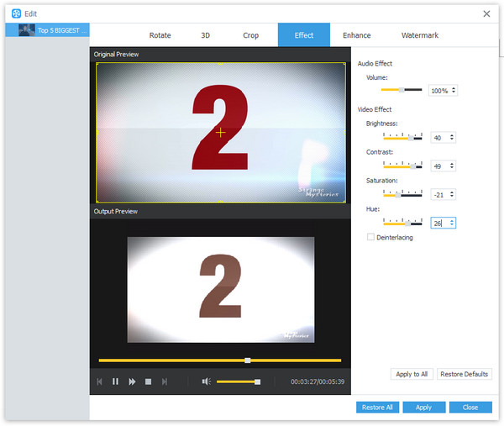Increase Volume with stepper arrows
Screen dimensions: 504x426
[x=454, y=91]
